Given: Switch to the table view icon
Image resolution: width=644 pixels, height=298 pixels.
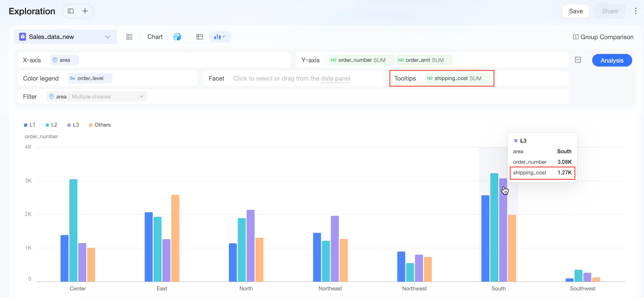Looking at the screenshot, I should pos(200,37).
